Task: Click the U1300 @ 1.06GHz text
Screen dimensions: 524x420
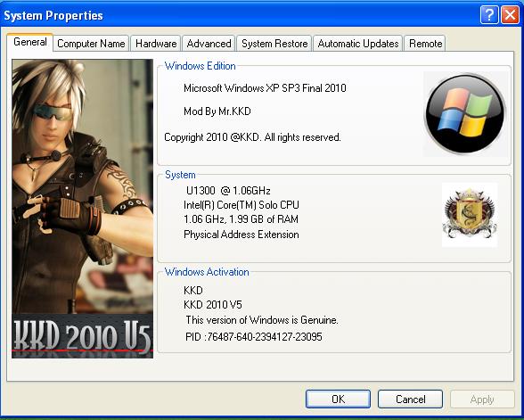Action: click(228, 191)
